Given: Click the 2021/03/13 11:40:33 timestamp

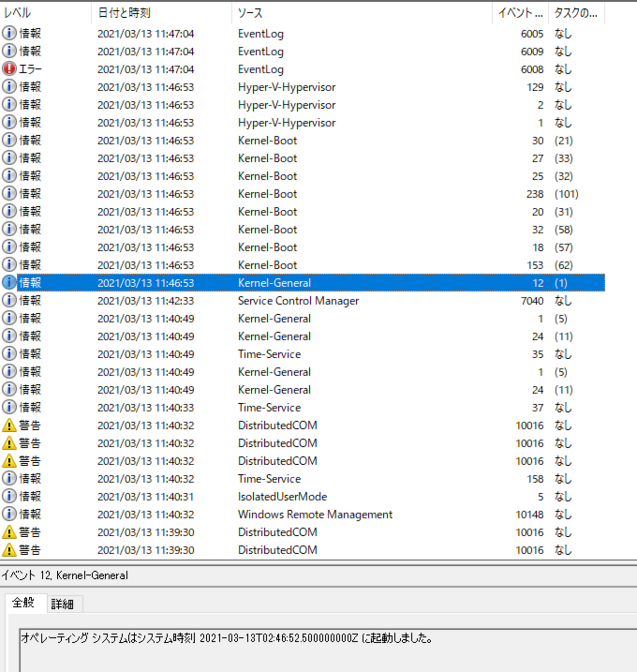Looking at the screenshot, I should click(146, 408).
